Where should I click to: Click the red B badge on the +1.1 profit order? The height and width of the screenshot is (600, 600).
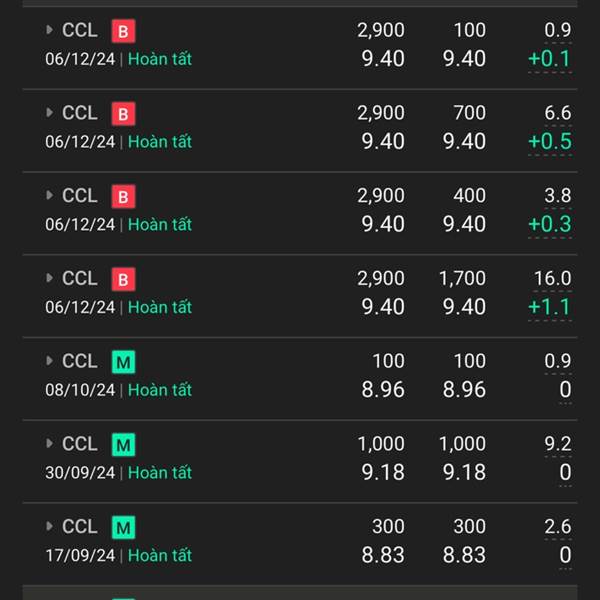(x=123, y=280)
